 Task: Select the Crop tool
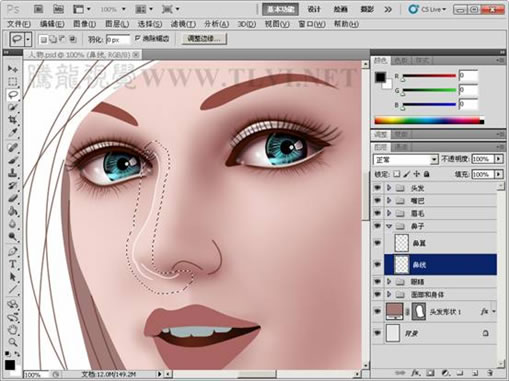[x=13, y=120]
